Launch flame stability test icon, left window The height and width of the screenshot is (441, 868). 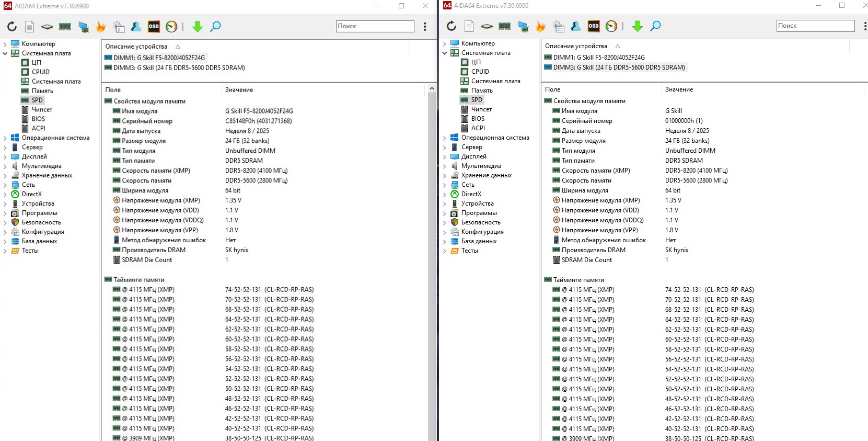pyautogui.click(x=101, y=26)
